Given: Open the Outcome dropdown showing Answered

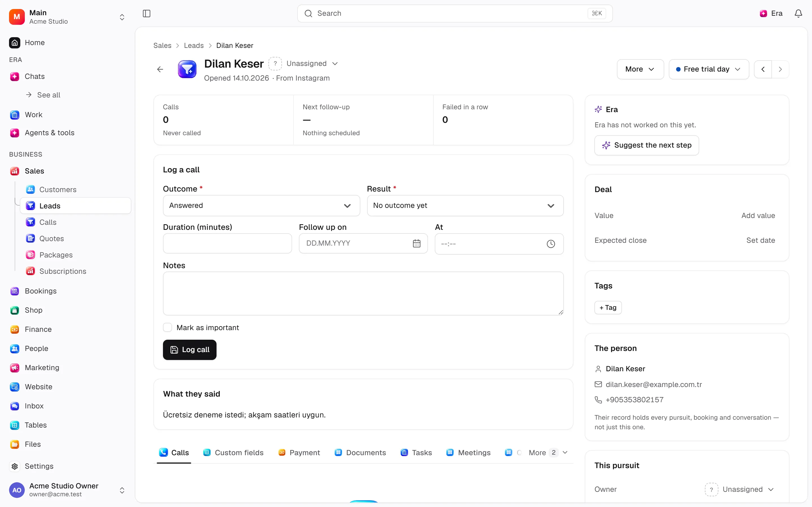Looking at the screenshot, I should pyautogui.click(x=261, y=206).
